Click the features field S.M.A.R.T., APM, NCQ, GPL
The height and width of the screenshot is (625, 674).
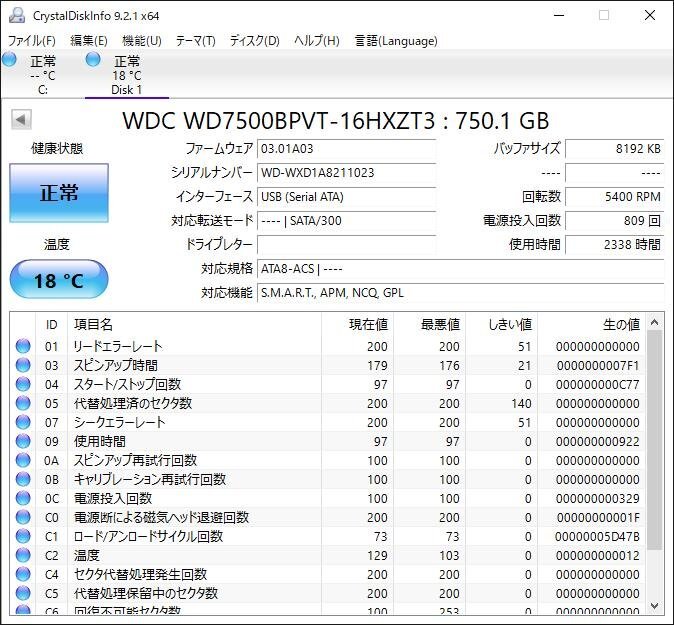(461, 293)
